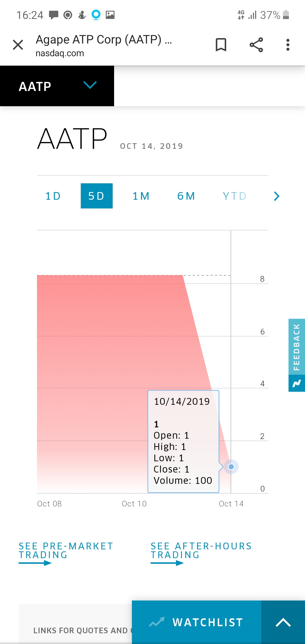
Task: Select the 5D chart range
Action: coord(97,196)
